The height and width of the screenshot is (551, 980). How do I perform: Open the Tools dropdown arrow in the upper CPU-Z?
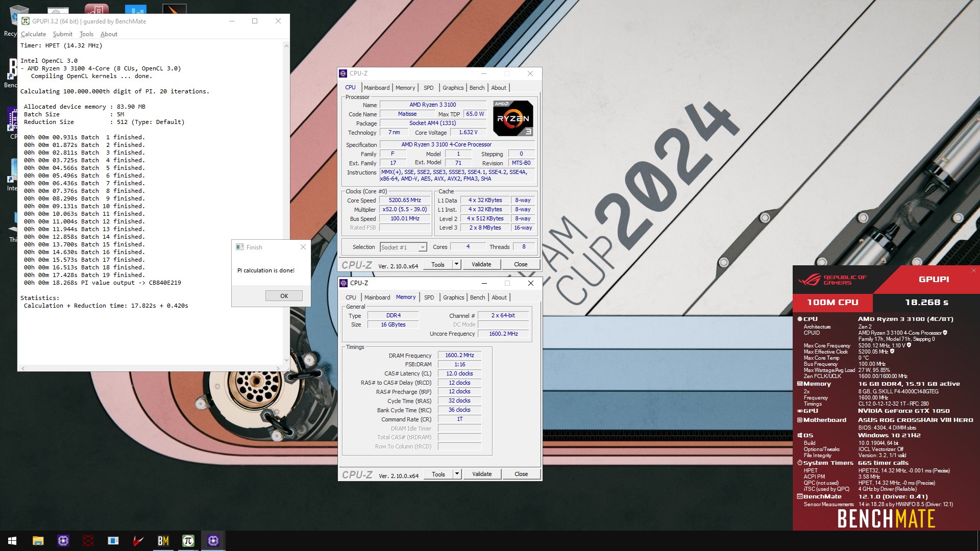click(457, 264)
